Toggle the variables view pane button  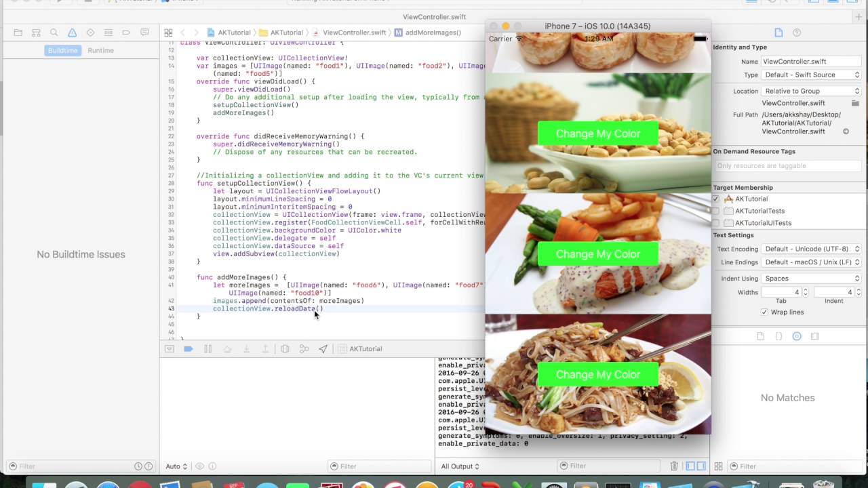coord(690,466)
